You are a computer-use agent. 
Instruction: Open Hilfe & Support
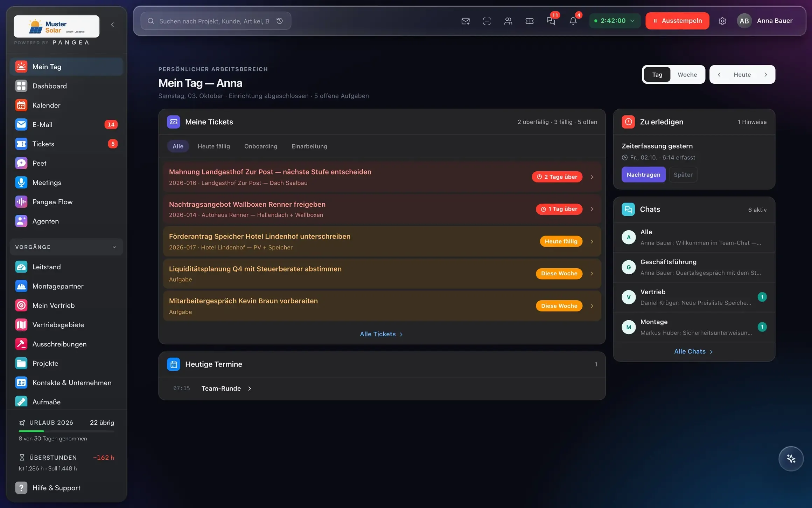[66, 488]
